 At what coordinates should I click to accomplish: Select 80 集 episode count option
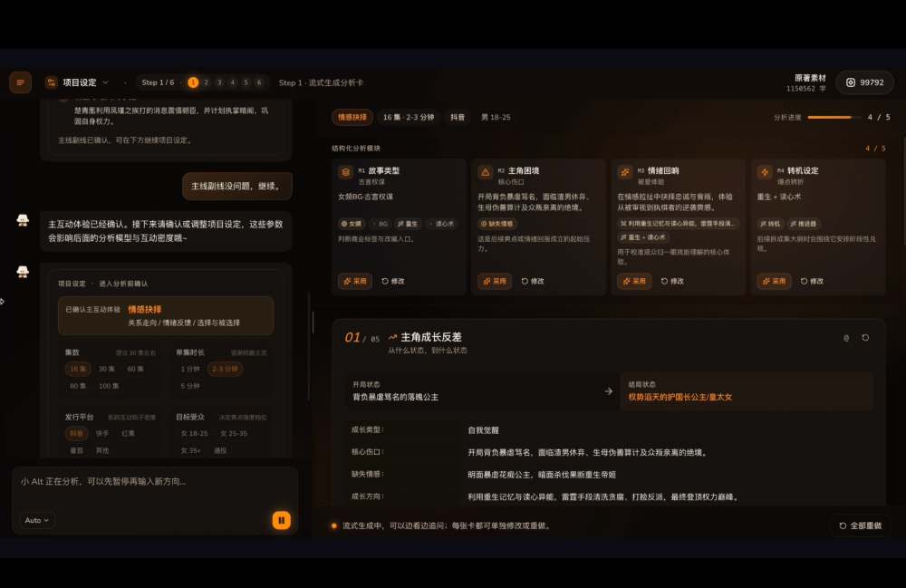coord(78,387)
